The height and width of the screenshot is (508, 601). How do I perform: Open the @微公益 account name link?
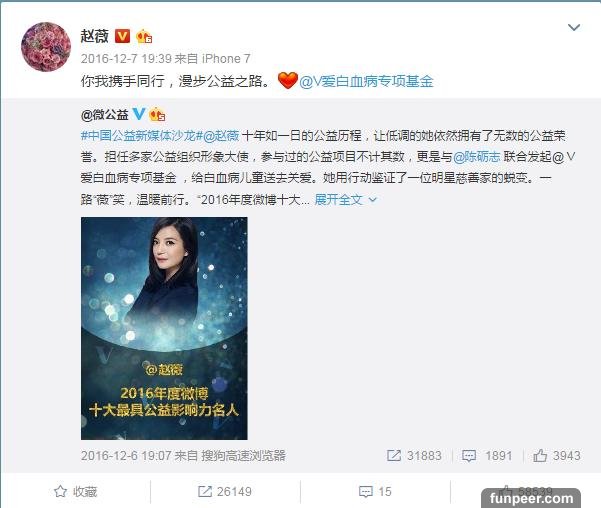(104, 114)
